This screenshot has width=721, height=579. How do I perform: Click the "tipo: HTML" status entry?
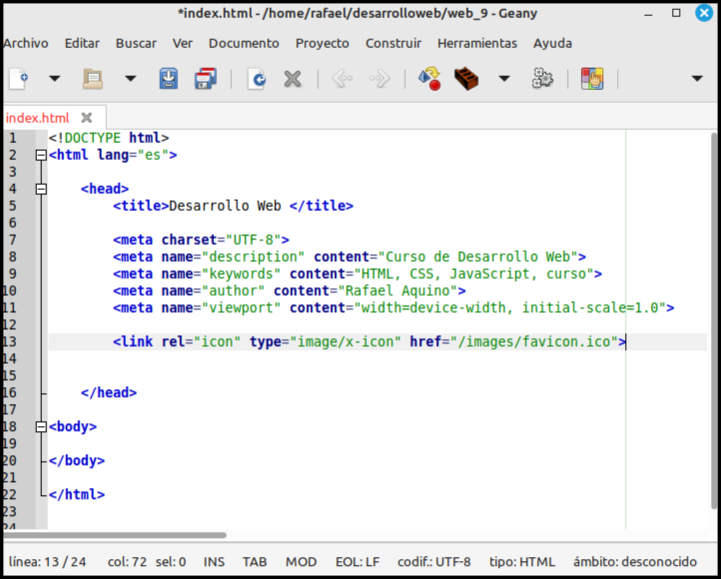522,562
